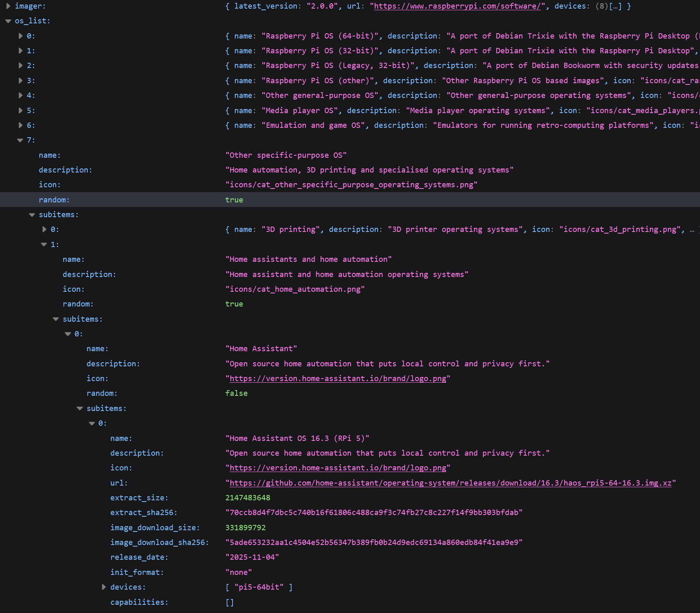Screen dimensions: 700x613
Task: Collapse the os_list node
Action: (x=8, y=21)
